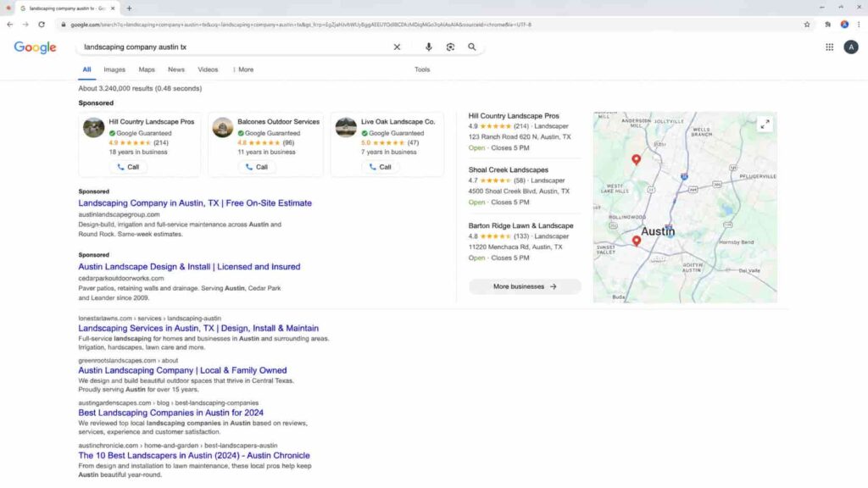Click the Google logo
868x488 pixels.
[x=35, y=47]
